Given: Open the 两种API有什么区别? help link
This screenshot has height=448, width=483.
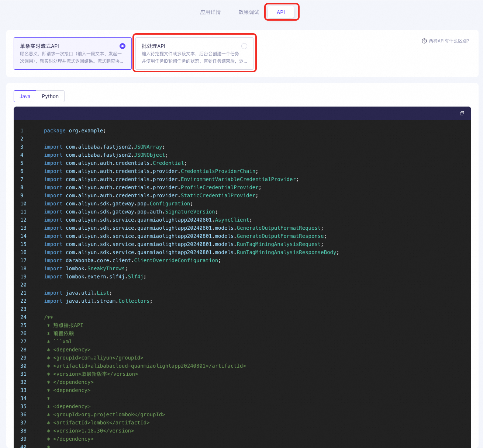Looking at the screenshot, I should 449,41.
